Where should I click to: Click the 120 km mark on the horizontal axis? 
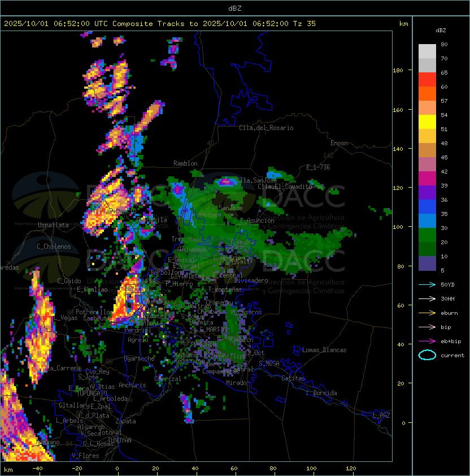pos(351,469)
